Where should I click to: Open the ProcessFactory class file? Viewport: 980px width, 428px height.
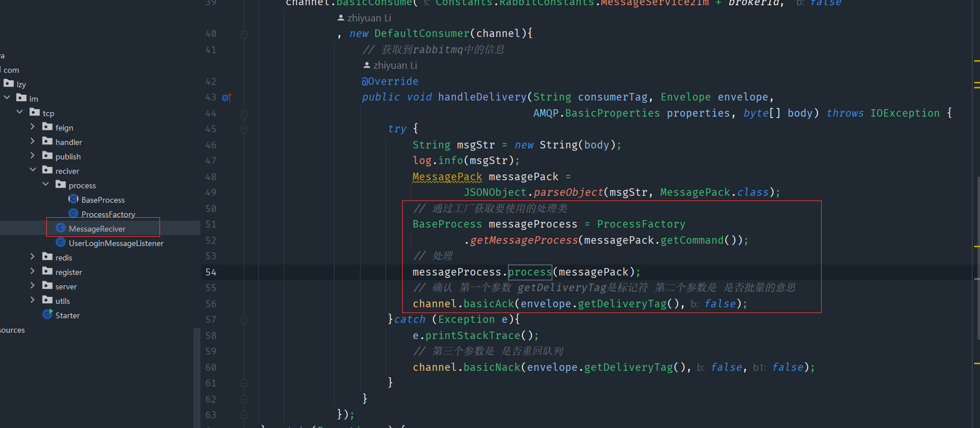pyautogui.click(x=108, y=214)
